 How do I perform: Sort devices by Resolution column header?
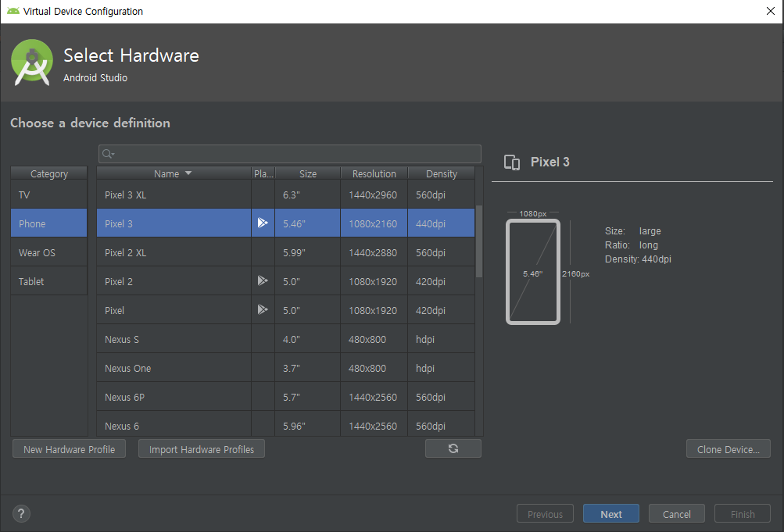[374, 173]
